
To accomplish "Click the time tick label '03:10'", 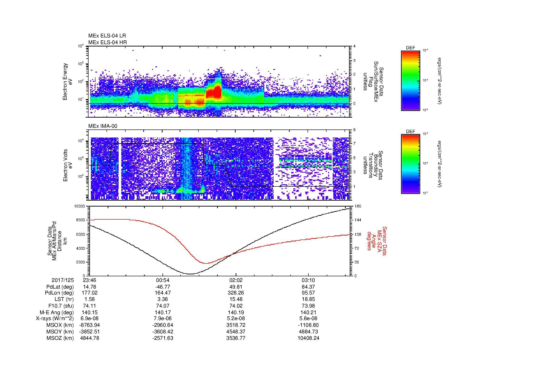I will click(309, 280).
